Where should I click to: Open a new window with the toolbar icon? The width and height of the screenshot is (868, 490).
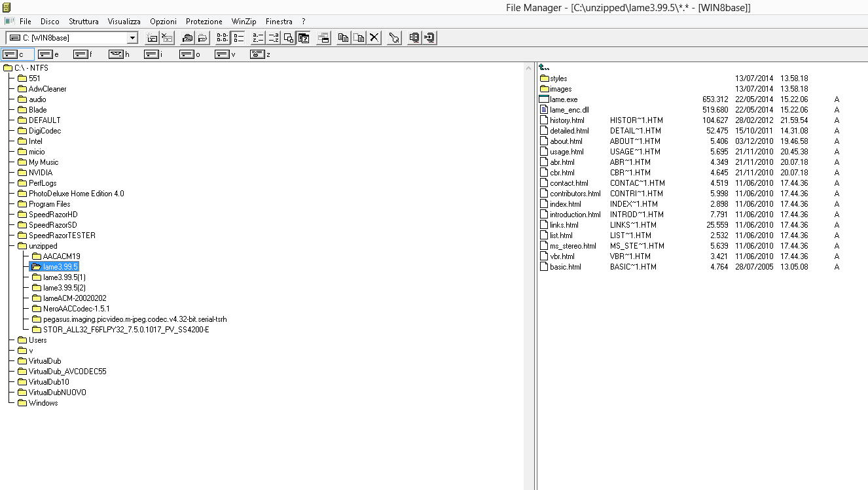pos(323,38)
